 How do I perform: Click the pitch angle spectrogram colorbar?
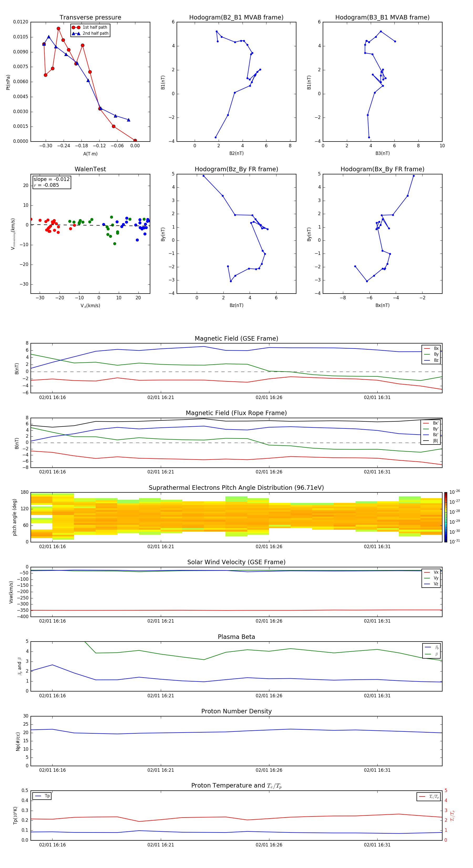(x=446, y=517)
